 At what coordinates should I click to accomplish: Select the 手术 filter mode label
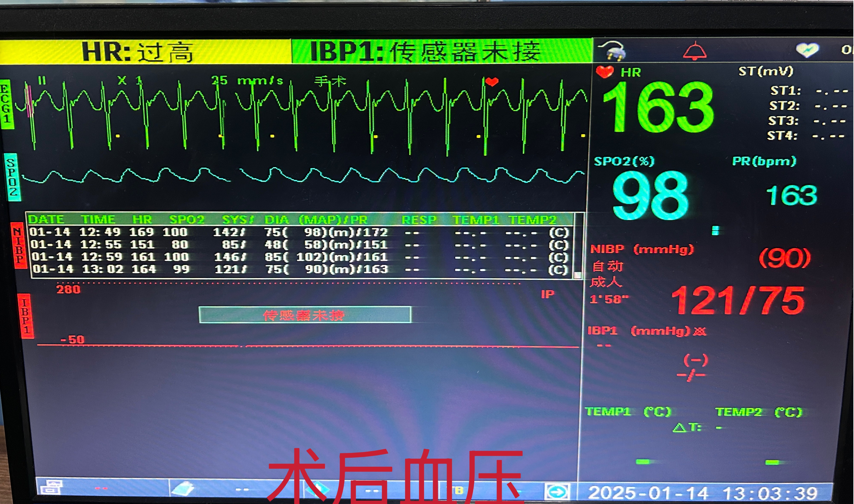point(330,82)
